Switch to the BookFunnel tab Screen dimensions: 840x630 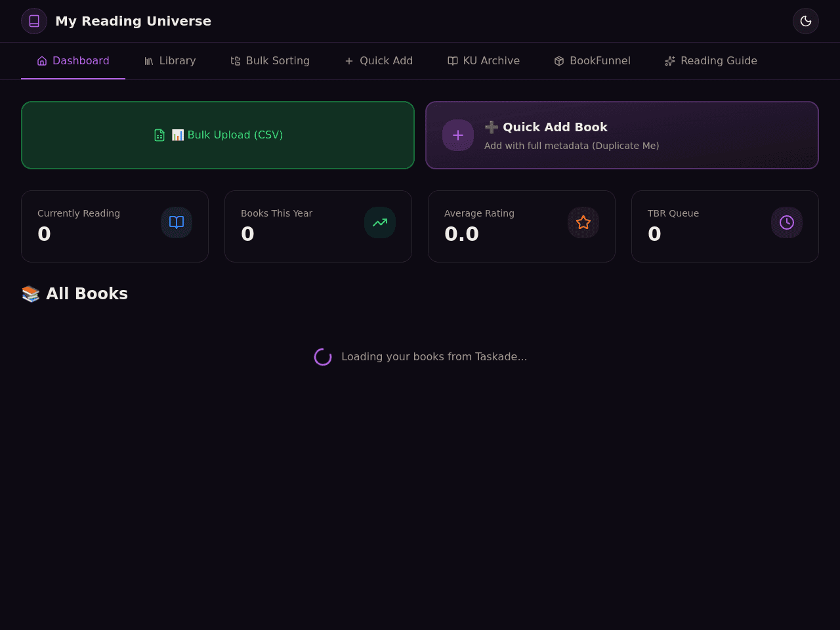coord(593,61)
